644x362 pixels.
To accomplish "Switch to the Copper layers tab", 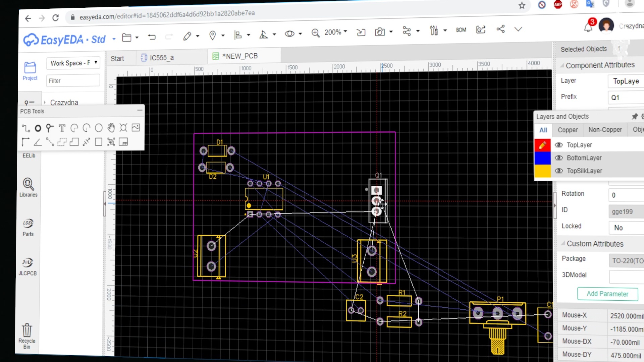I will 568,130.
